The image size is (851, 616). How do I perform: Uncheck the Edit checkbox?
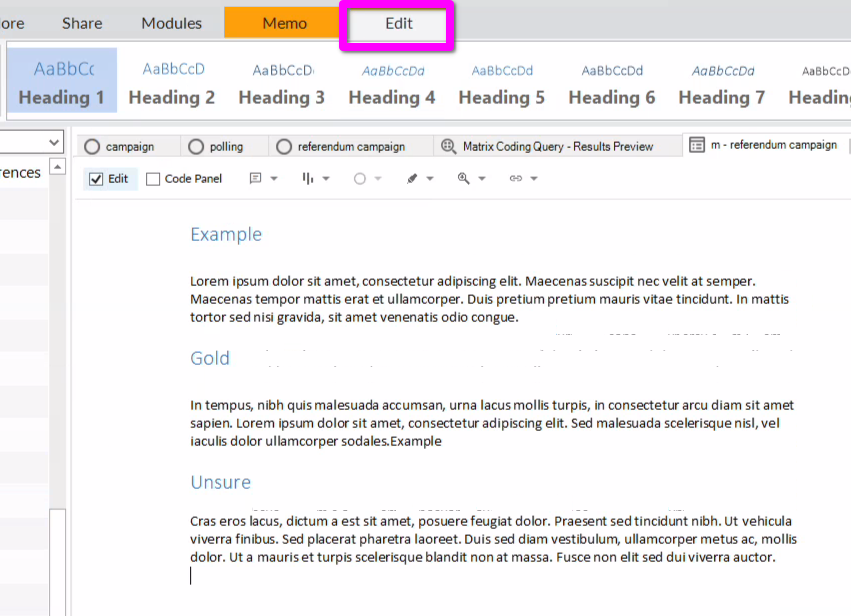(x=96, y=179)
